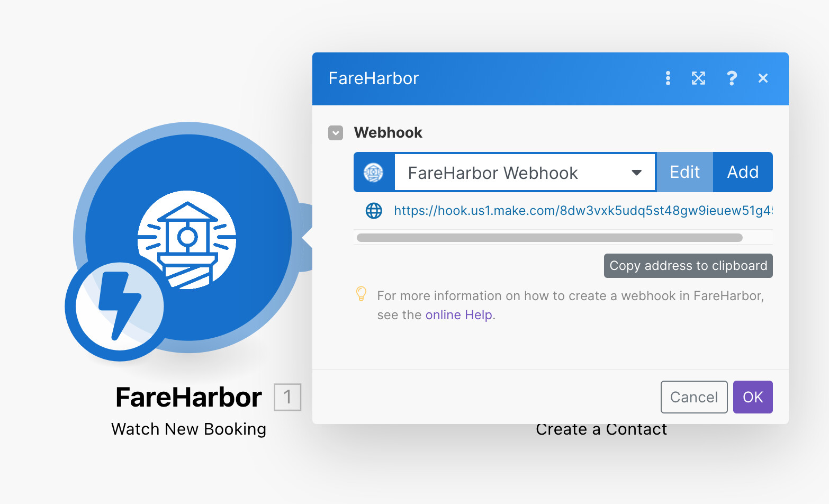Close the FareHarbor dialog
Image resolution: width=829 pixels, height=504 pixels.
coord(763,78)
